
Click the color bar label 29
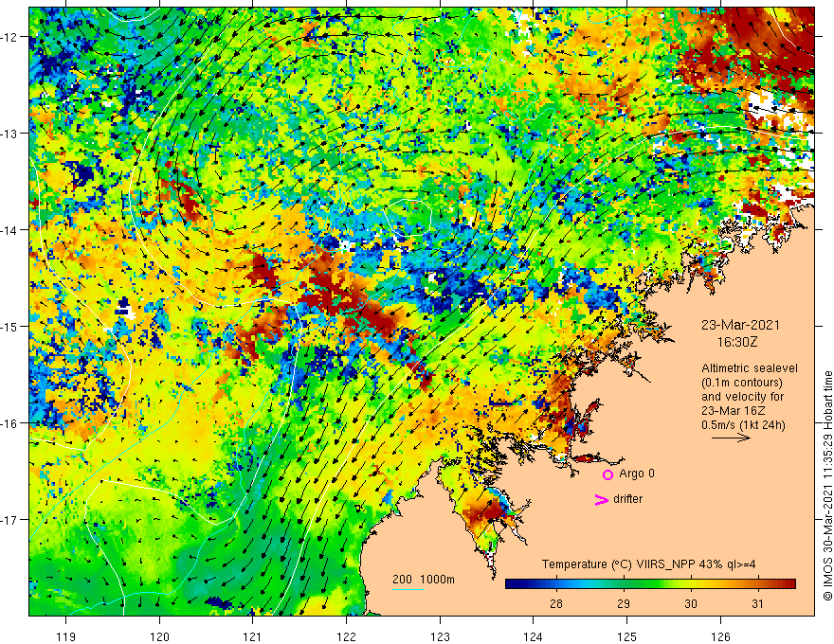[x=624, y=603]
